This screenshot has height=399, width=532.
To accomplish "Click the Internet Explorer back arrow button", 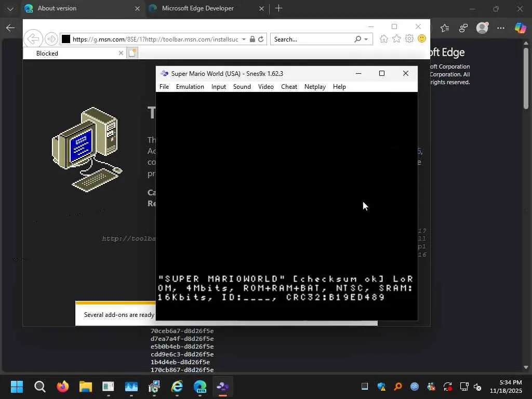I will (33, 39).
